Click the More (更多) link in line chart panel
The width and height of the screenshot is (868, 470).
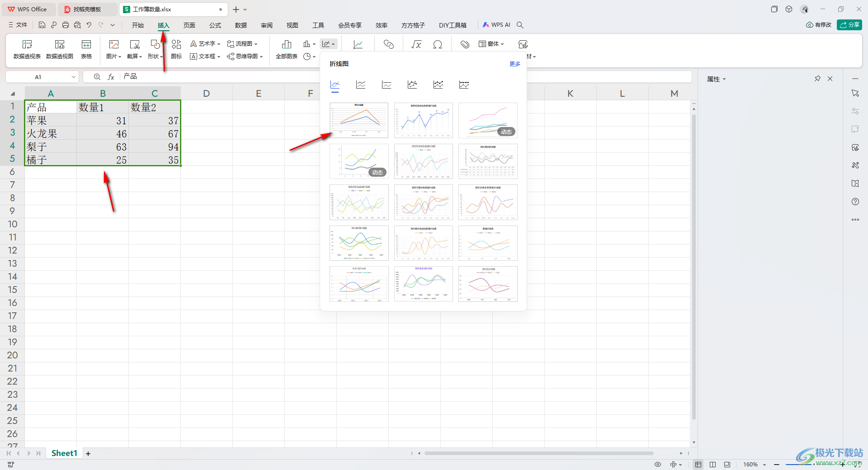[x=515, y=64]
